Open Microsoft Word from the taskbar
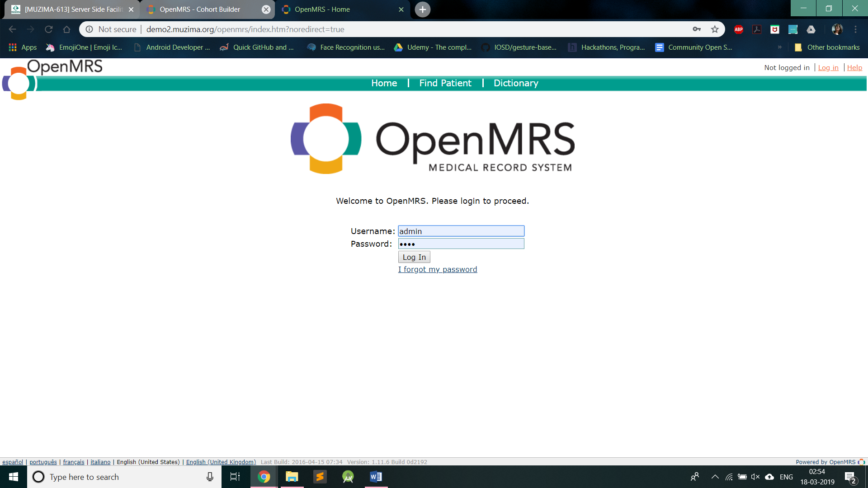The height and width of the screenshot is (488, 868). (x=376, y=477)
